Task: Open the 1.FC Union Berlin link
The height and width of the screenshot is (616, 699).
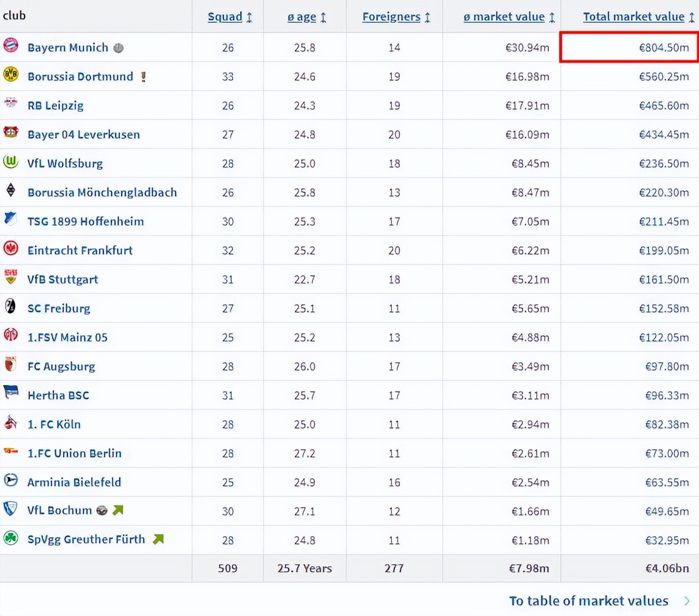Action: pyautogui.click(x=75, y=453)
